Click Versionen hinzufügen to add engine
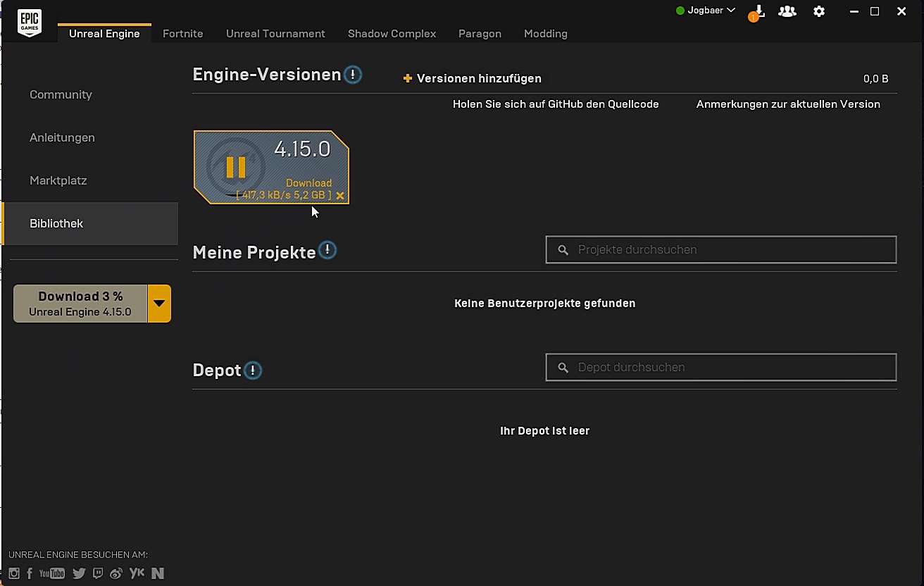This screenshot has height=586, width=924. [472, 78]
